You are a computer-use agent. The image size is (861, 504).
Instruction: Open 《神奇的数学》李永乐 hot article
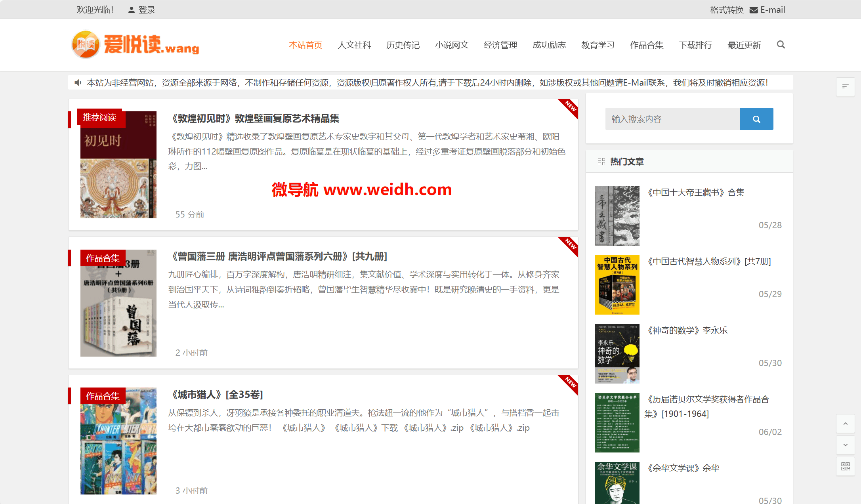pos(687,330)
